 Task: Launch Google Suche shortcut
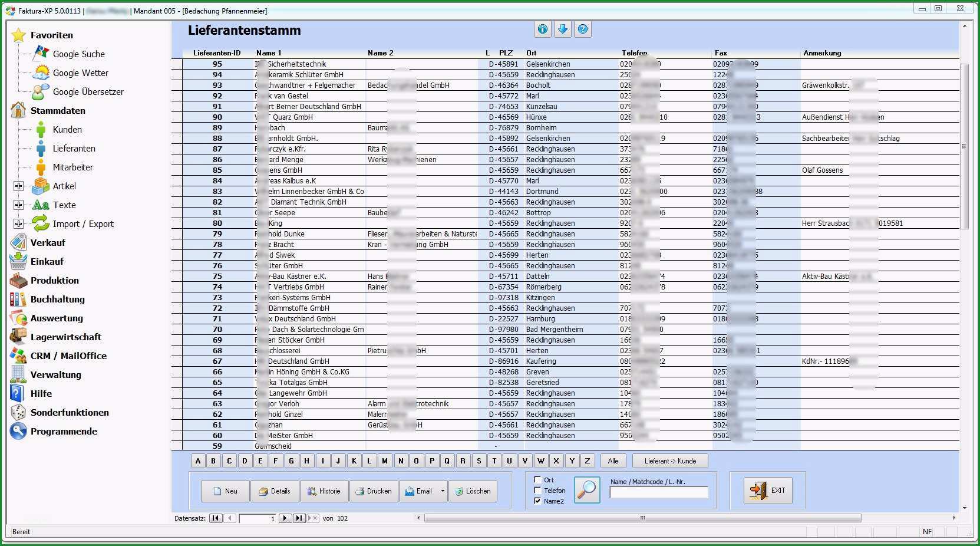70,54
